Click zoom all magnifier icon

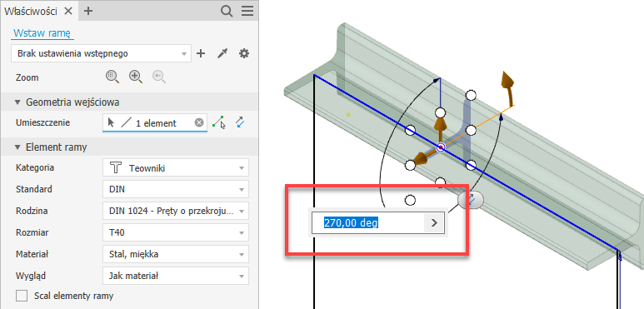pos(112,77)
